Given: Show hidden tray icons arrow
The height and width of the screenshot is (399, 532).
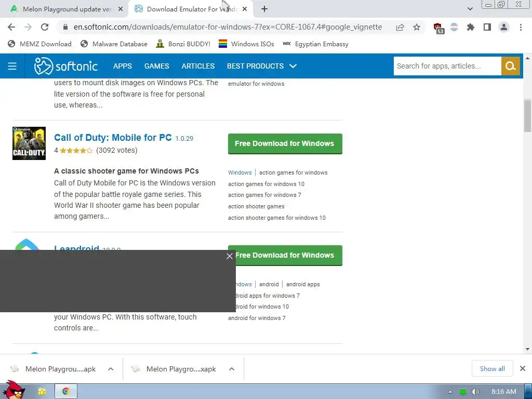Looking at the screenshot, I should [x=450, y=392].
